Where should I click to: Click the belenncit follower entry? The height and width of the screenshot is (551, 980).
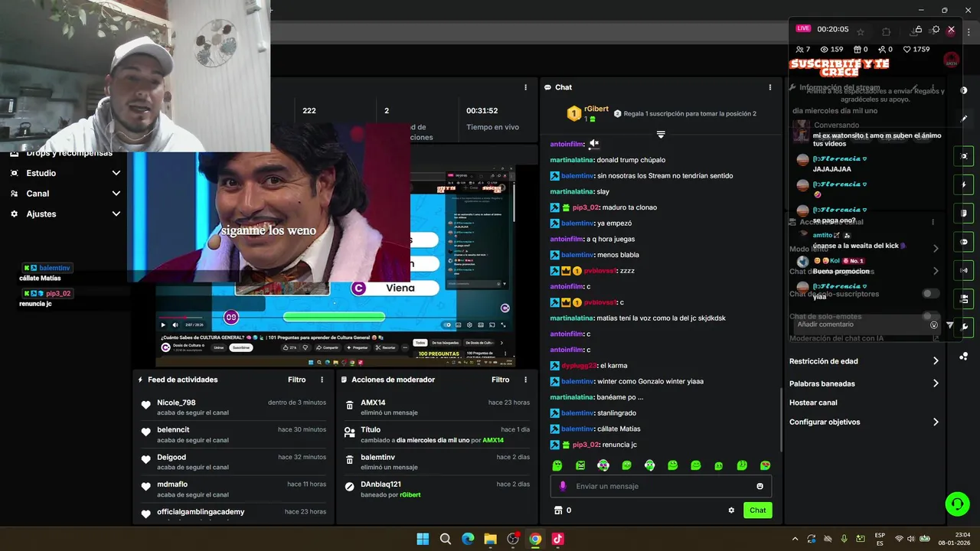click(x=234, y=435)
